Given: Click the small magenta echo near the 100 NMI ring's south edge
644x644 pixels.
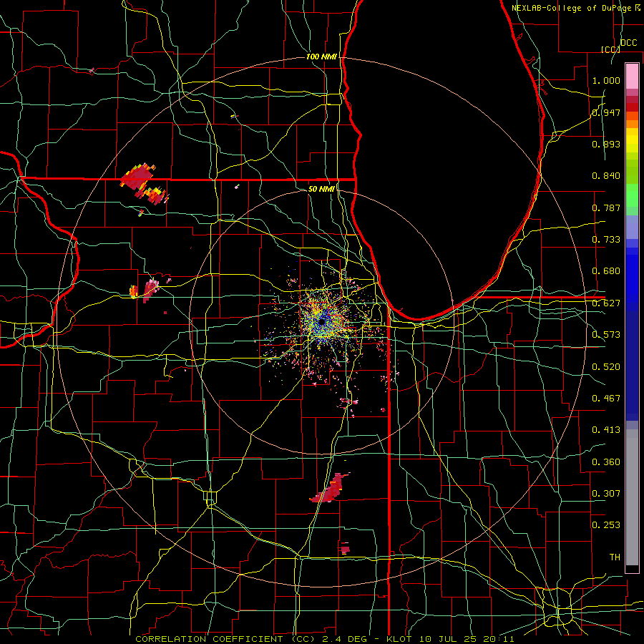Looking at the screenshot, I should pos(345,548).
